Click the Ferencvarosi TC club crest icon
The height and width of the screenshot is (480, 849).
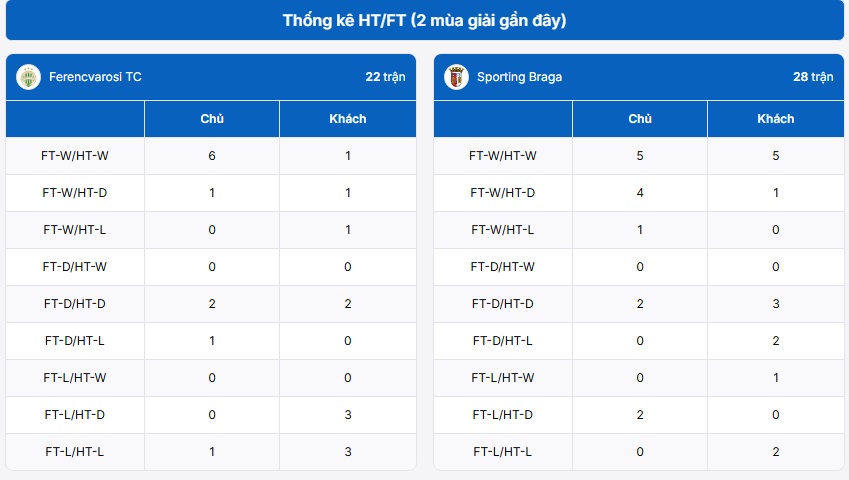point(29,77)
